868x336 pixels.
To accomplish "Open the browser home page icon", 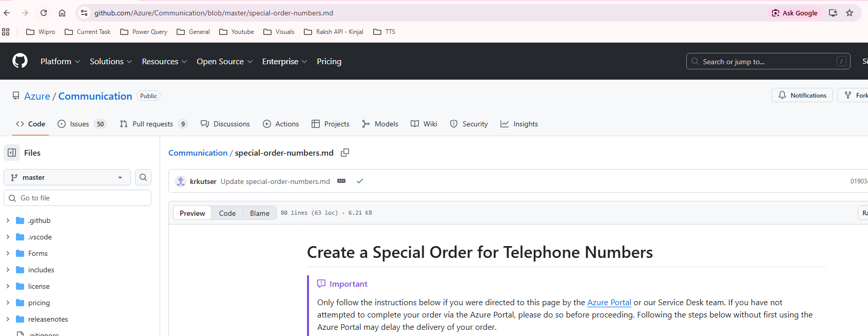I will (x=62, y=13).
